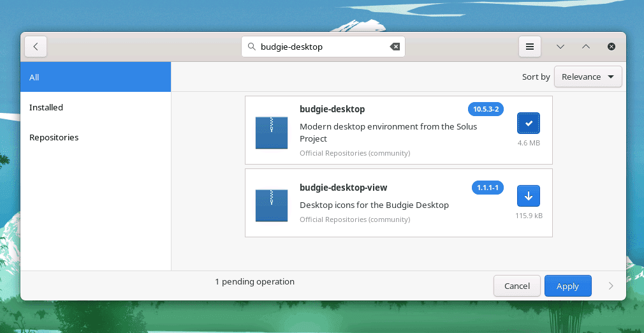Click the window's up chevron button

click(586, 47)
